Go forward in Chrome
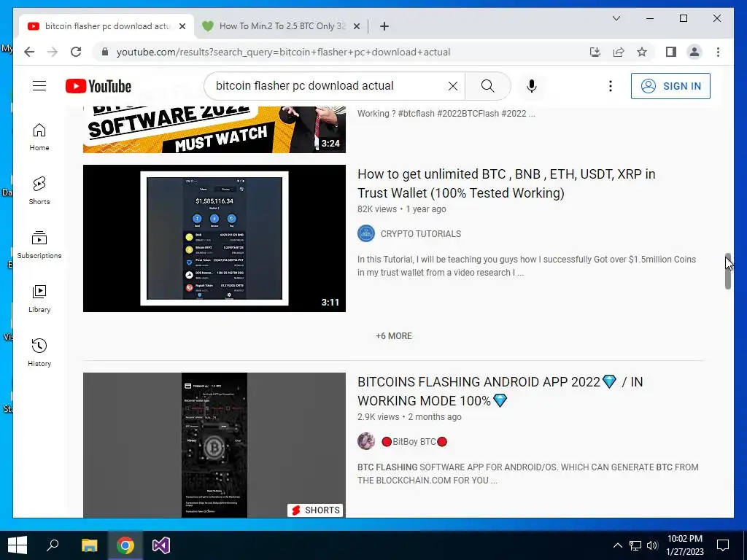747x560 pixels. point(53,52)
